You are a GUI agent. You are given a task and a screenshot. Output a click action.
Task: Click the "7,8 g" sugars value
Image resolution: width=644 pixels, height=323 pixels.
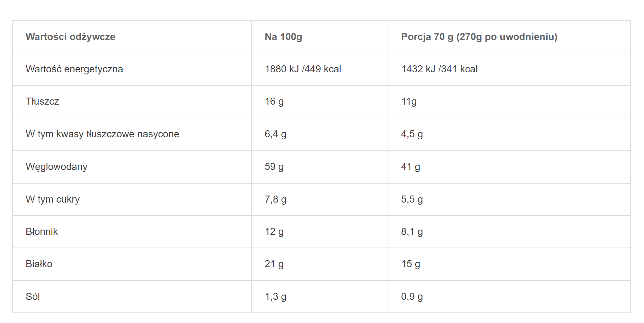[275, 199]
